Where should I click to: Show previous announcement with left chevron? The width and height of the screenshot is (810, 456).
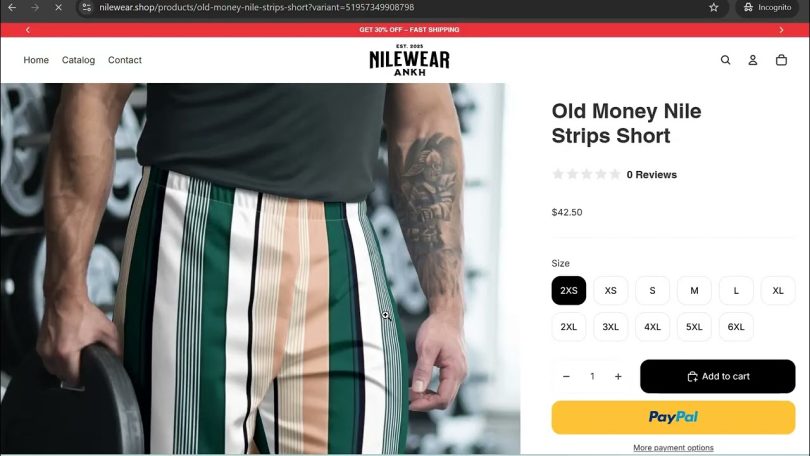(28, 30)
